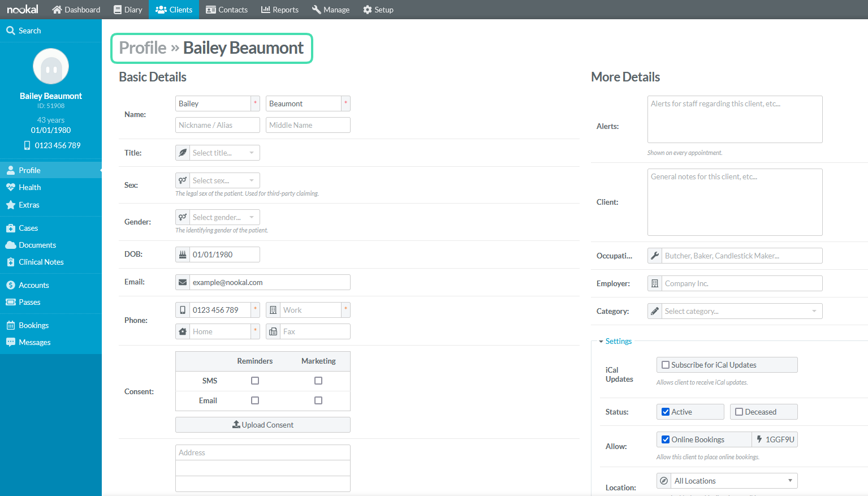Open the Health section for Bailey Beaumont
Screen dimensions: 868x496
(28, 187)
